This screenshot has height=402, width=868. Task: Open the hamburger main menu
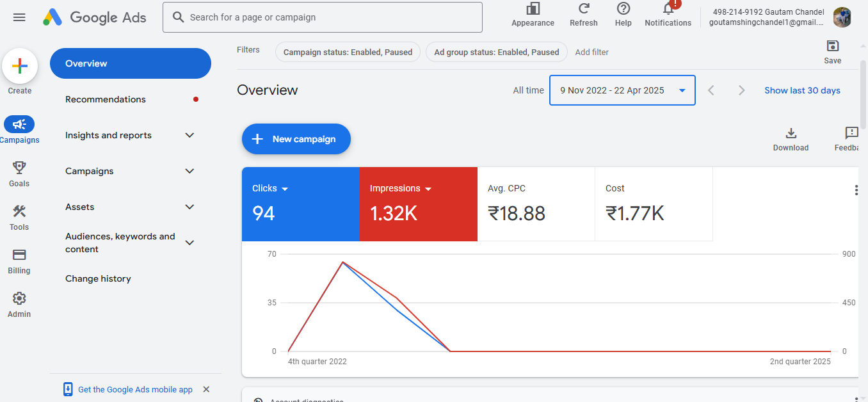tap(19, 17)
